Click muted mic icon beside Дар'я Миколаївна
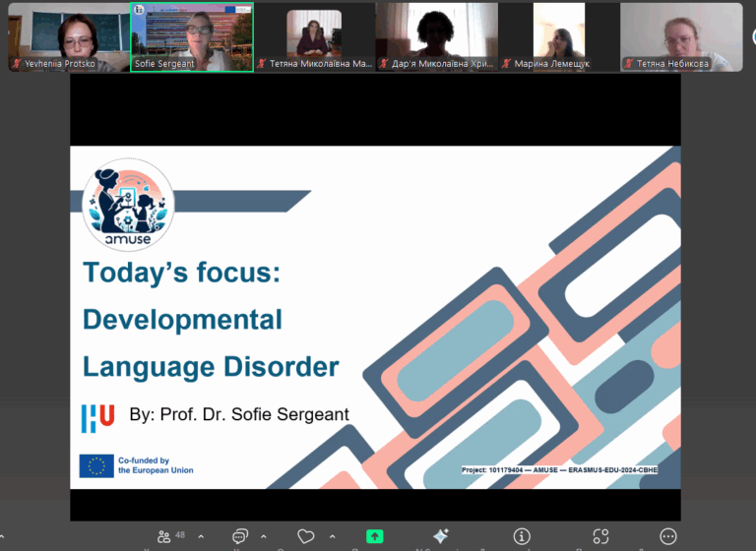This screenshot has height=551, width=756. [x=384, y=63]
